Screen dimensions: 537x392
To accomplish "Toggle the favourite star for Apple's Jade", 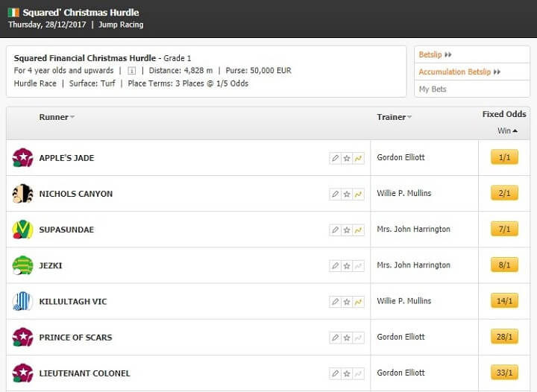I will 347,158.
